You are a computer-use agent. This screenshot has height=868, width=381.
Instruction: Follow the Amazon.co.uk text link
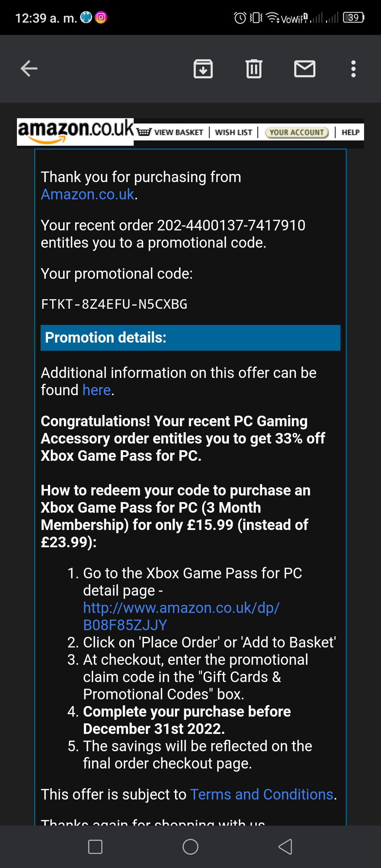[87, 194]
